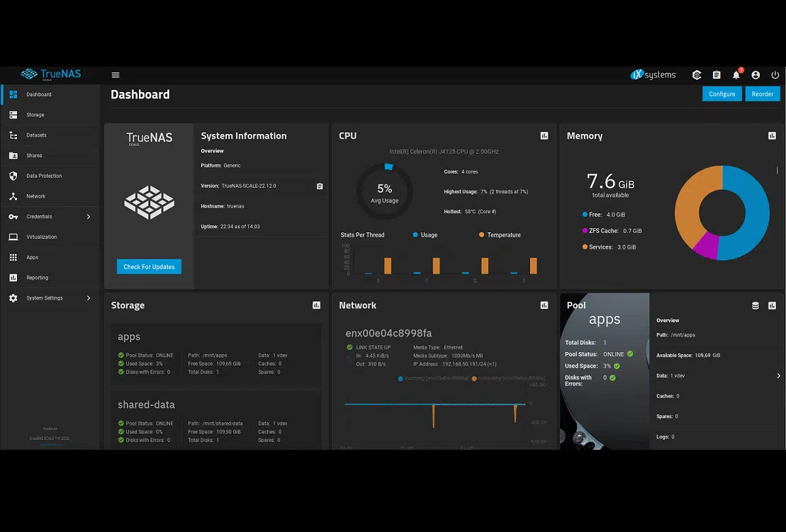Click the Usage legend in CPU card
The height and width of the screenshot is (532, 786).
[x=425, y=235]
